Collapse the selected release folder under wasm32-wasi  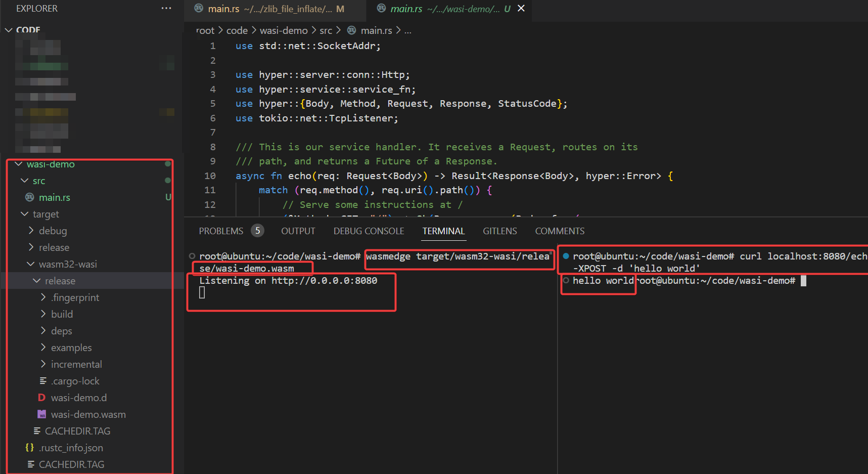(x=37, y=281)
